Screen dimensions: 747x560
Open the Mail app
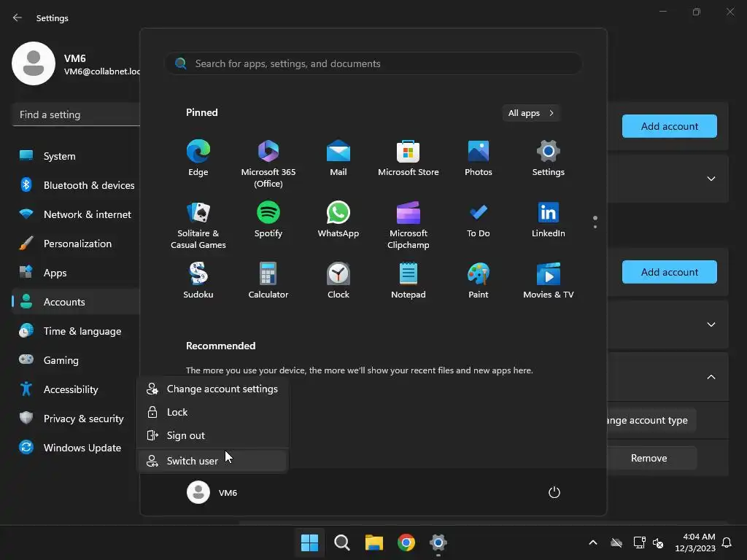pos(338,158)
